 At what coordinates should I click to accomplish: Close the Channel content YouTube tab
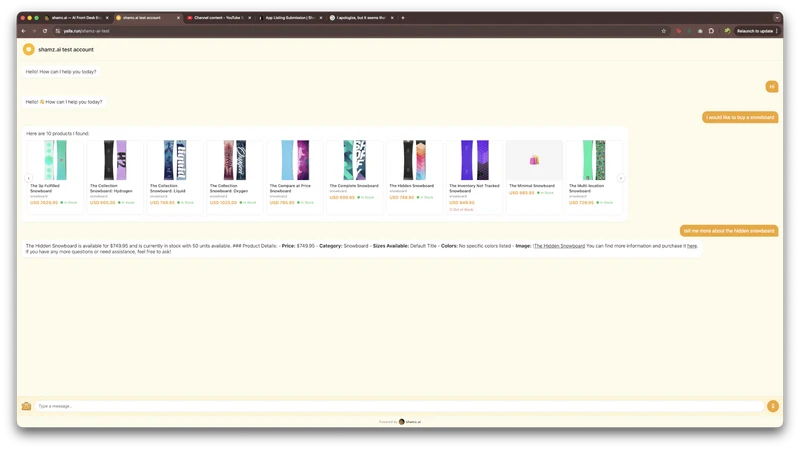click(249, 18)
